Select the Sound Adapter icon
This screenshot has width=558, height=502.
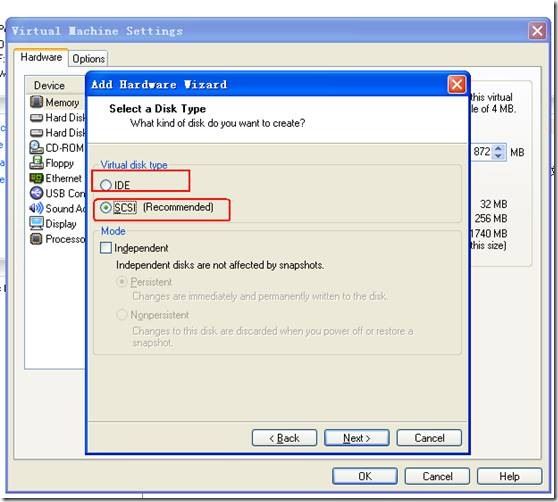click(36, 208)
